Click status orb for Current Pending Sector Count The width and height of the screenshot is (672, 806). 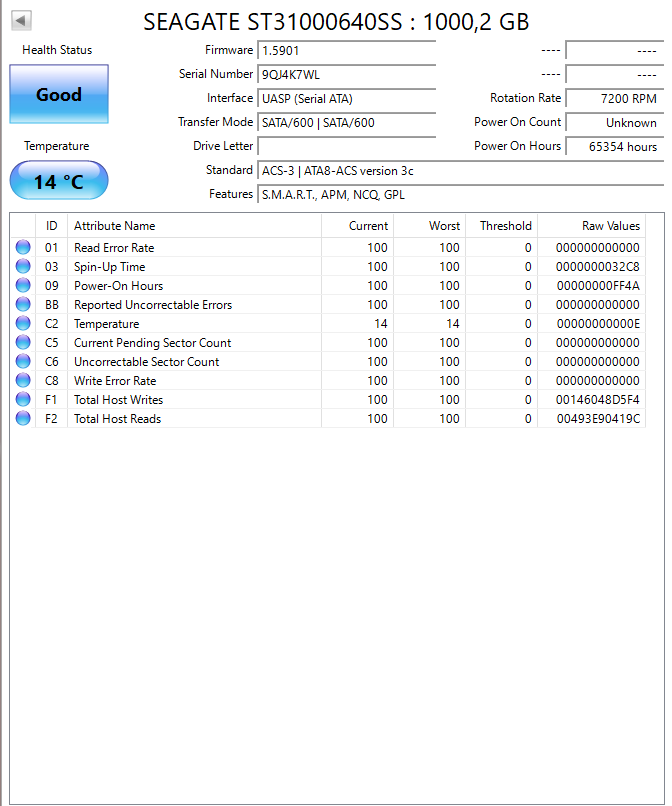pos(23,342)
